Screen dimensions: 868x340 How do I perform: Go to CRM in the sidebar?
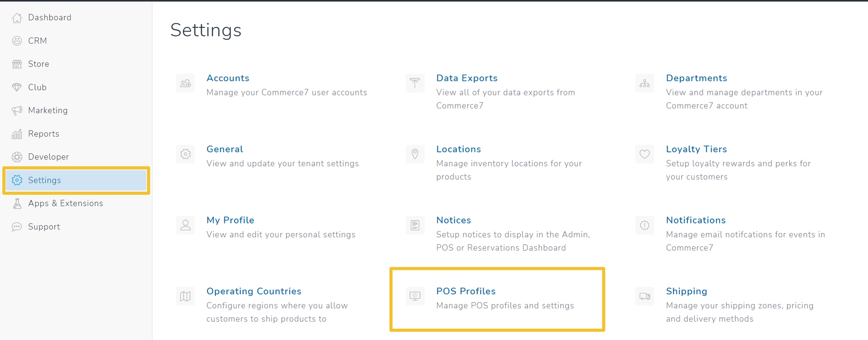tap(37, 41)
